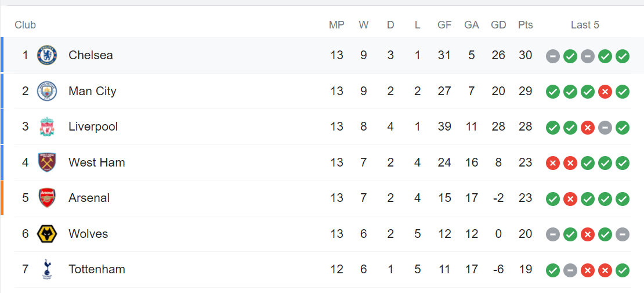This screenshot has height=293, width=644.
Task: Click the West Ham crest icon
Action: point(47,162)
